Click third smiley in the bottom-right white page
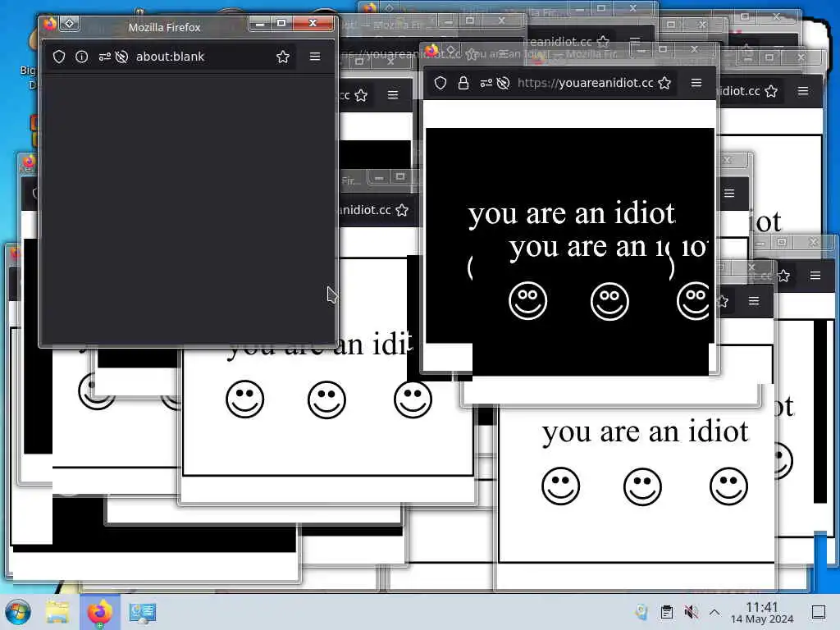The image size is (840, 630). [x=729, y=486]
